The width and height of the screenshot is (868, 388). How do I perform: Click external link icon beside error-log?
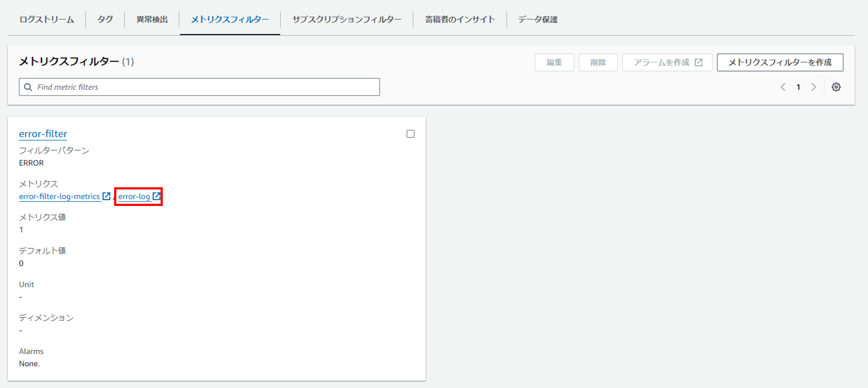pyautogui.click(x=157, y=196)
